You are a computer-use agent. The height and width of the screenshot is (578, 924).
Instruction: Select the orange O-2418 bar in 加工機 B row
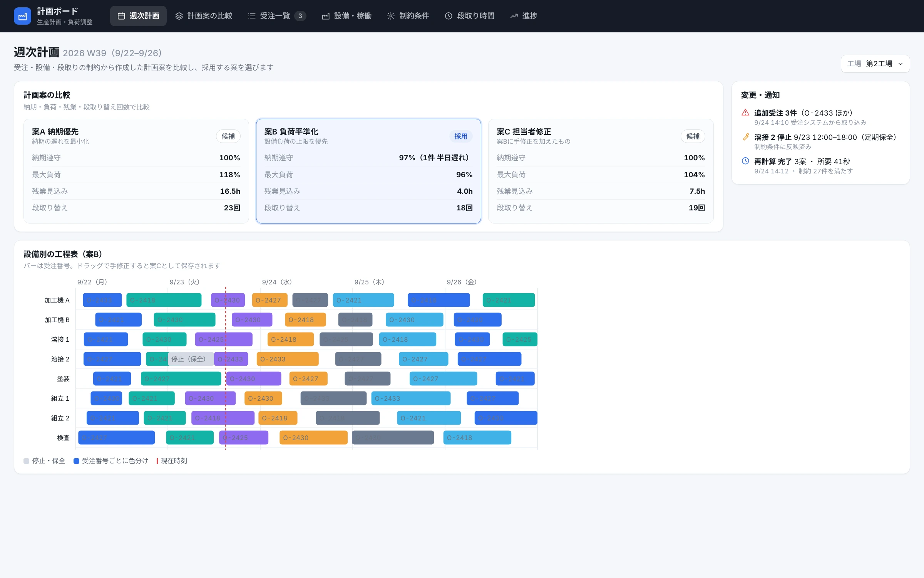(x=305, y=320)
